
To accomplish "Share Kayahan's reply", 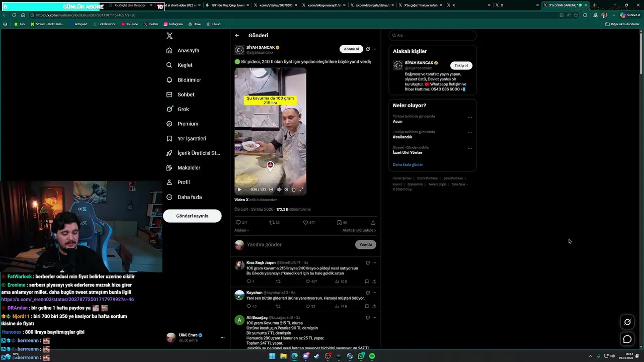I will click(374, 306).
